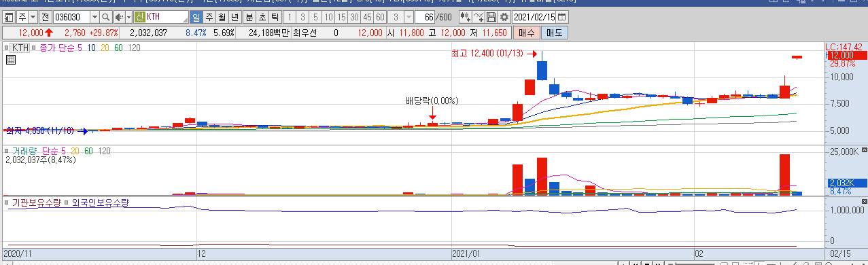Select daily 일 chart period
The image size is (868, 265).
(196, 17)
